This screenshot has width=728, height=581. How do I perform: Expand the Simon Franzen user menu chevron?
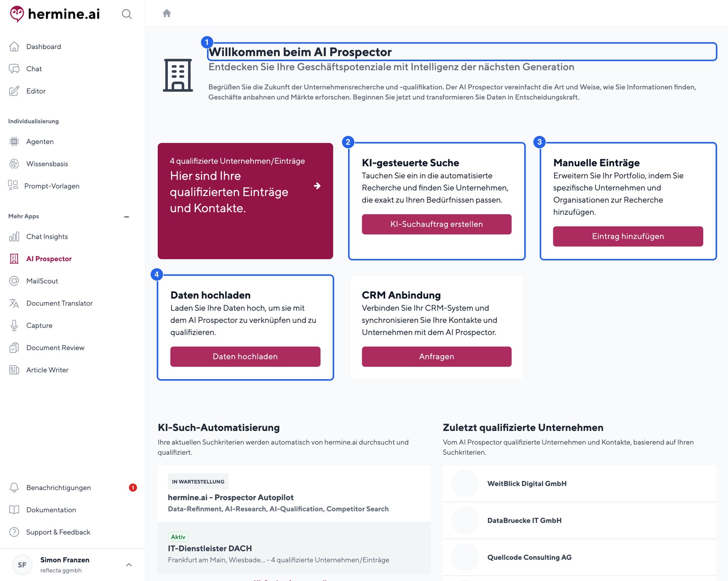click(x=129, y=565)
